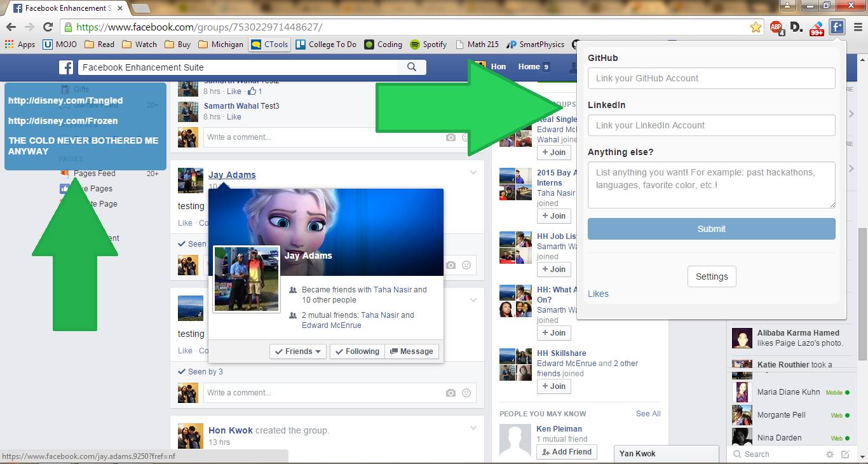Bookmark this page with the star icon
This screenshot has width=868, height=464.
click(756, 27)
